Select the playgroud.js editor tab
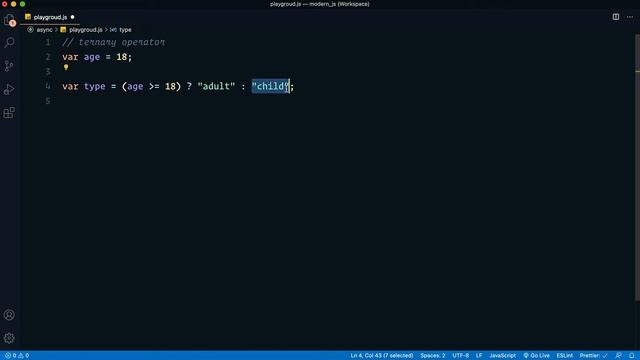This screenshot has width=640, height=360. pos(50,17)
